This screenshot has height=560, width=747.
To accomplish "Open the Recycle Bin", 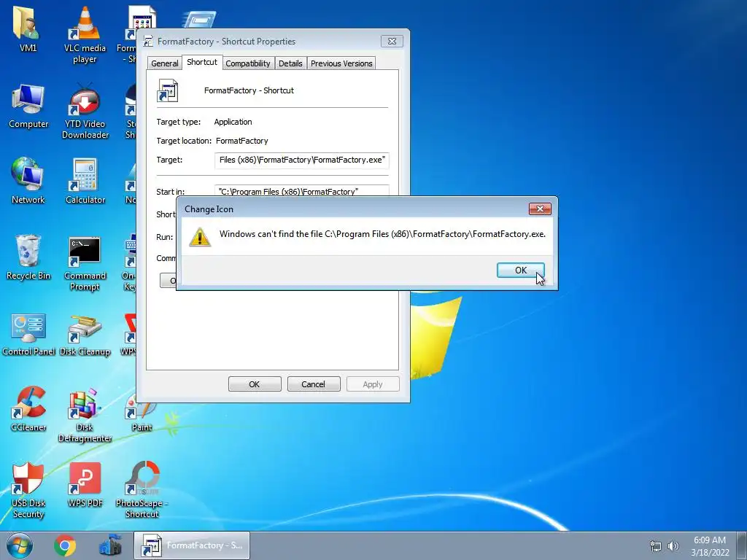I will (x=28, y=257).
